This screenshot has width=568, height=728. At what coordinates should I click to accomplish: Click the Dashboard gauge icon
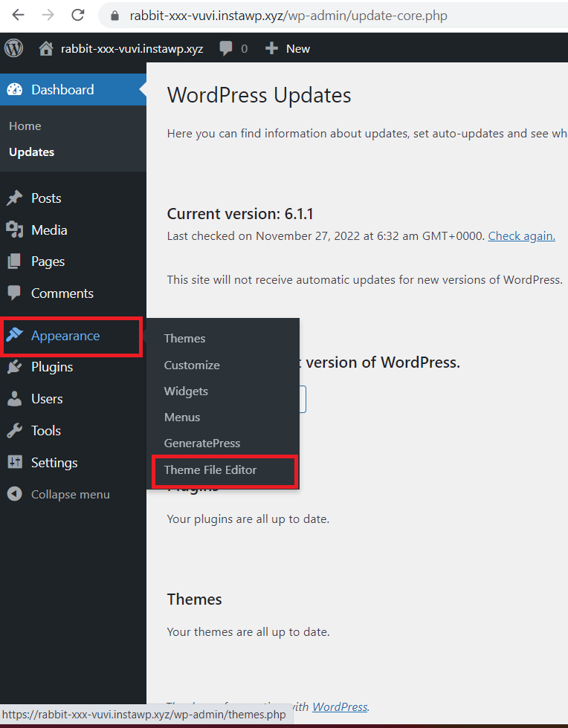tap(14, 90)
